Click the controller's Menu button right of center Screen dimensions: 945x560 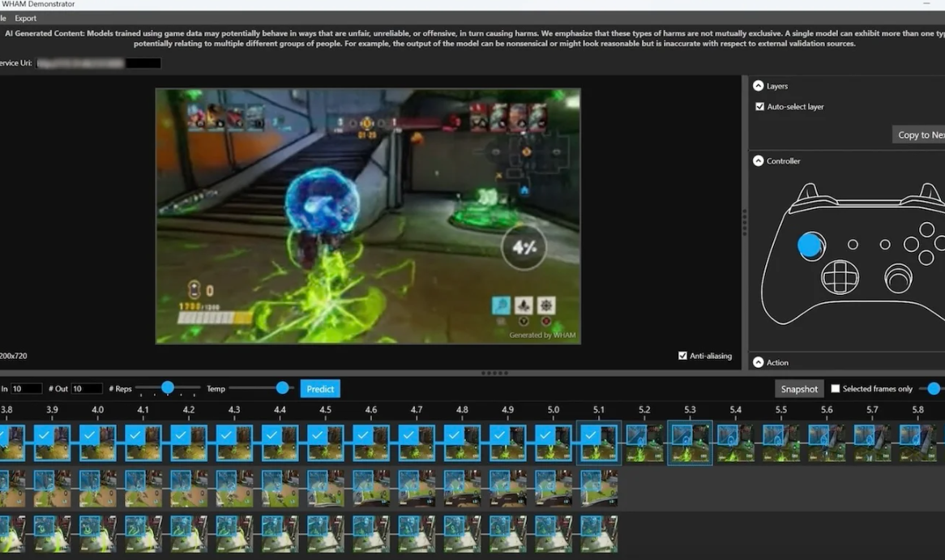point(885,244)
